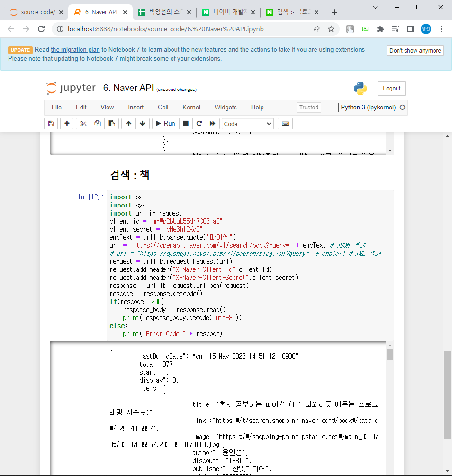Open the View menu
This screenshot has width=452, height=476.
107,108
